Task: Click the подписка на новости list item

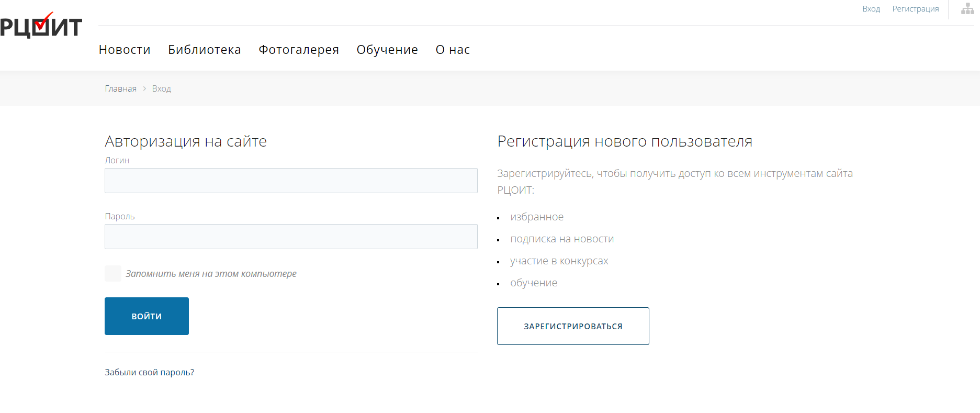Action: coord(562,239)
